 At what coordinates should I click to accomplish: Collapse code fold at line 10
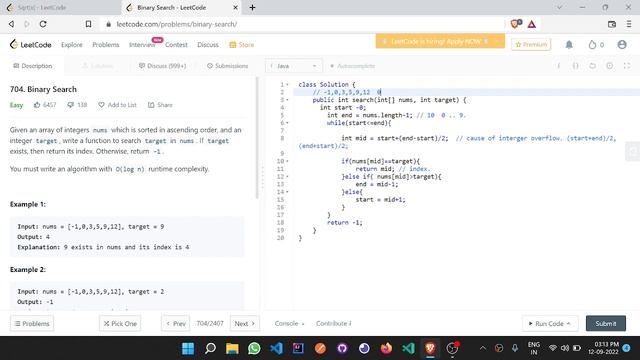click(287, 161)
